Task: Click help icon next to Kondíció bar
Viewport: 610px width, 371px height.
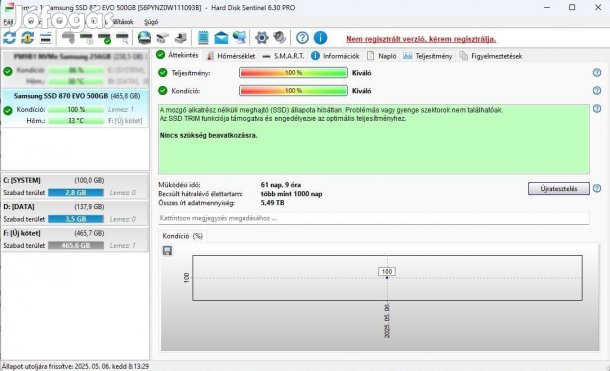Action: point(597,91)
